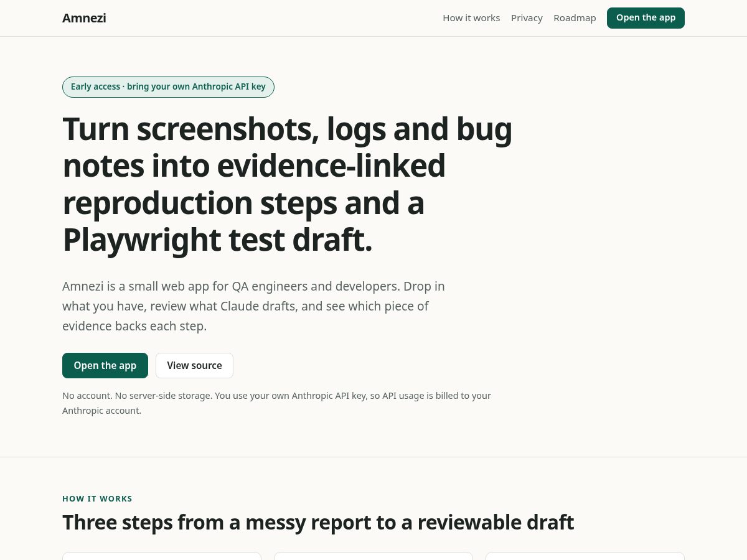Open the Roadmap nav link

click(575, 18)
